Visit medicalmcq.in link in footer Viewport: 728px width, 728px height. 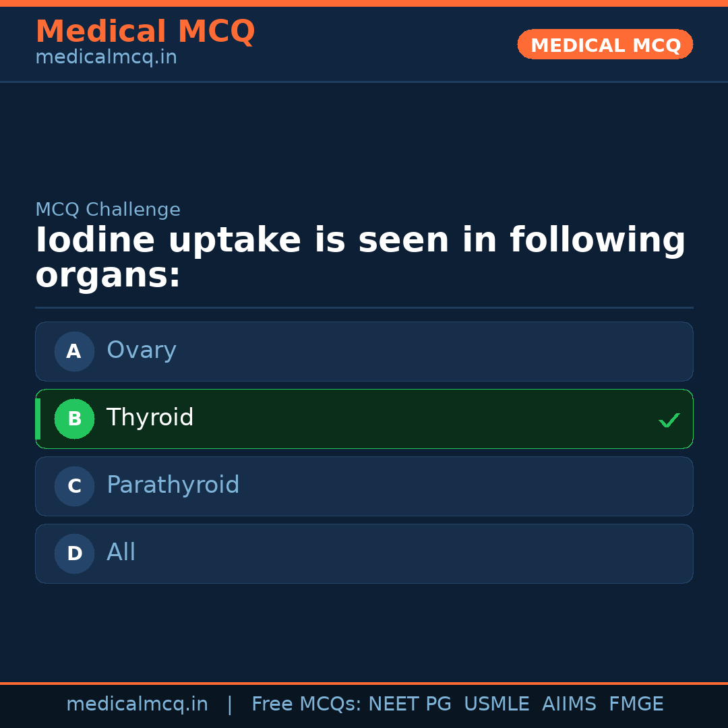pos(138,704)
